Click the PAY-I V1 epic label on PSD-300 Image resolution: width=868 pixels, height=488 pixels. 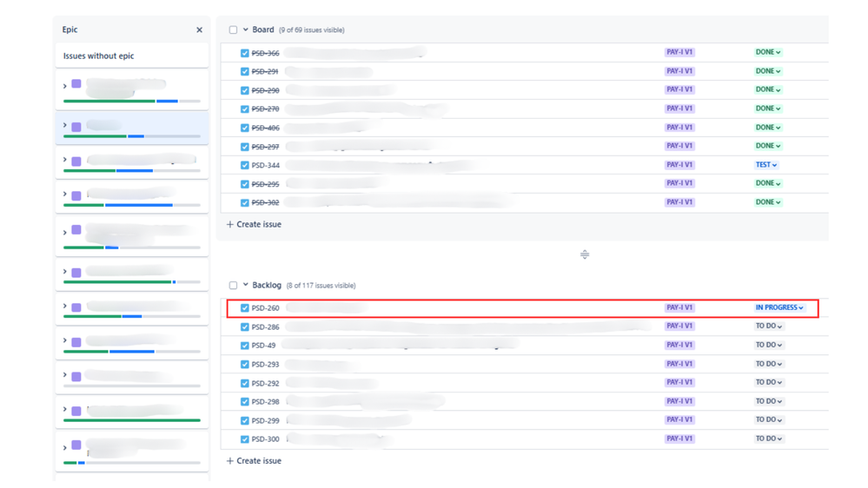tap(679, 439)
